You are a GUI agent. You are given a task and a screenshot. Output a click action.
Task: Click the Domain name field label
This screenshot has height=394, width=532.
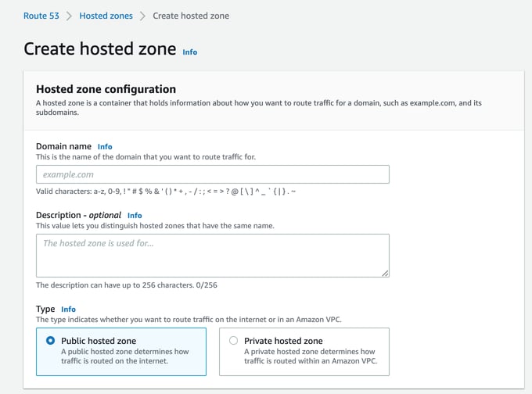click(63, 146)
